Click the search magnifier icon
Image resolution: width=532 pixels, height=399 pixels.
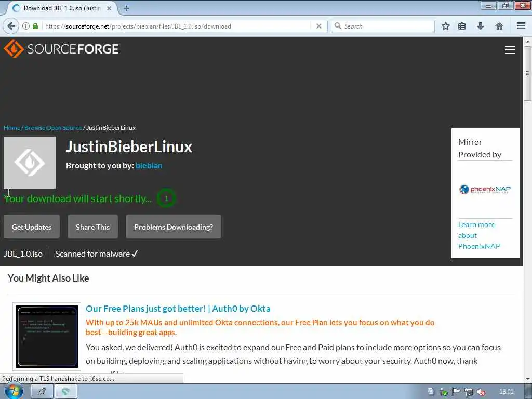[x=338, y=26]
